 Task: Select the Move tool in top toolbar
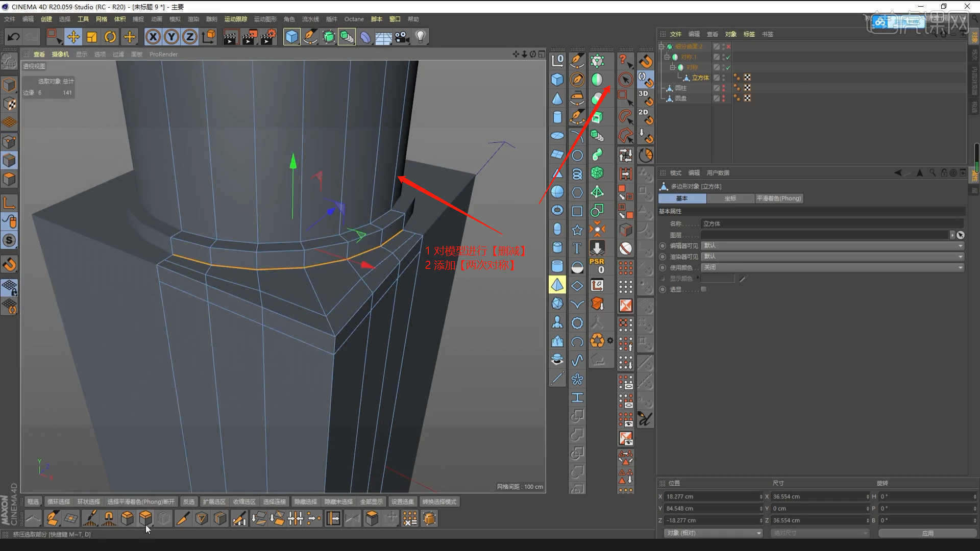click(x=73, y=37)
